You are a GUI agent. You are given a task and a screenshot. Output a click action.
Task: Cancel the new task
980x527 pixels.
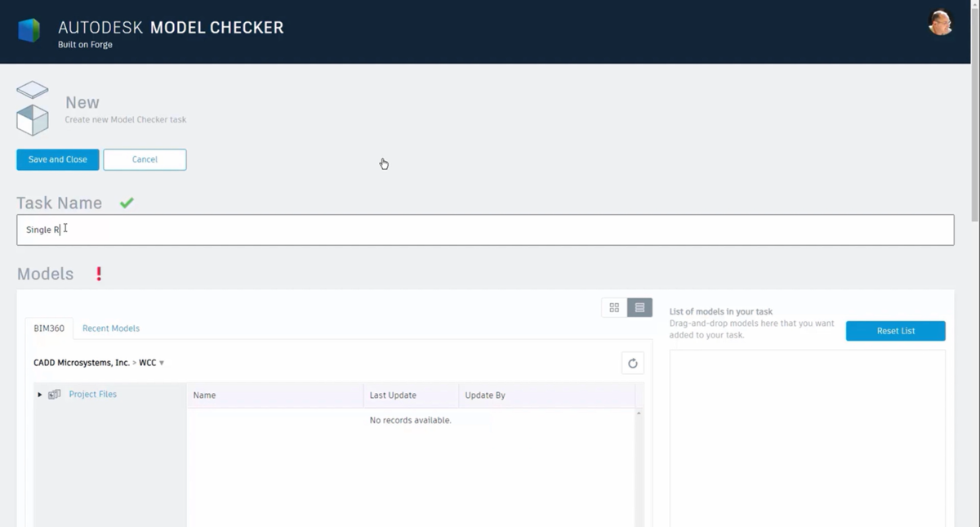click(145, 159)
